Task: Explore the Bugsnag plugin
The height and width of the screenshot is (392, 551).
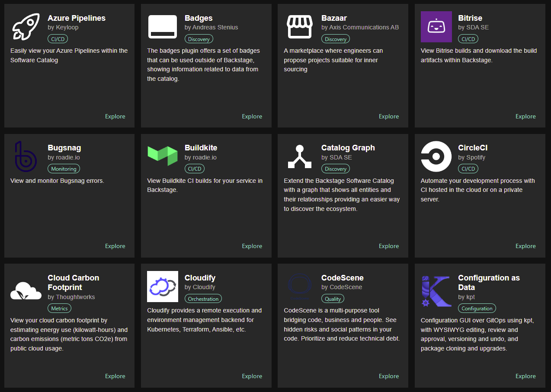Action: point(115,246)
